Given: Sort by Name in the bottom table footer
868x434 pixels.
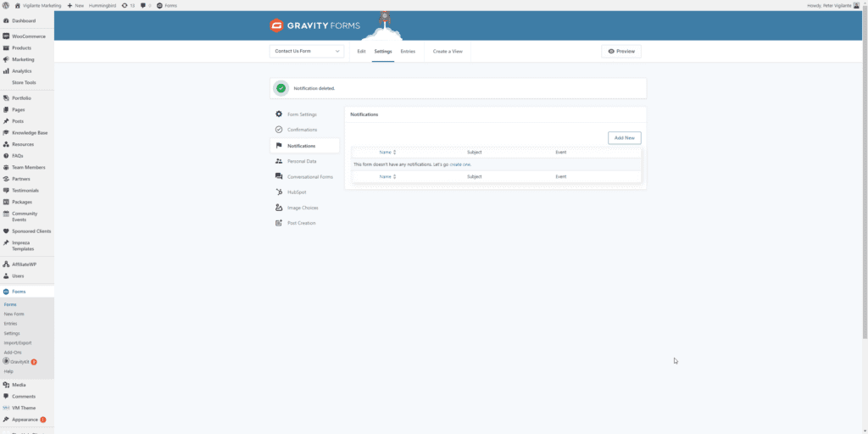Looking at the screenshot, I should (x=387, y=176).
